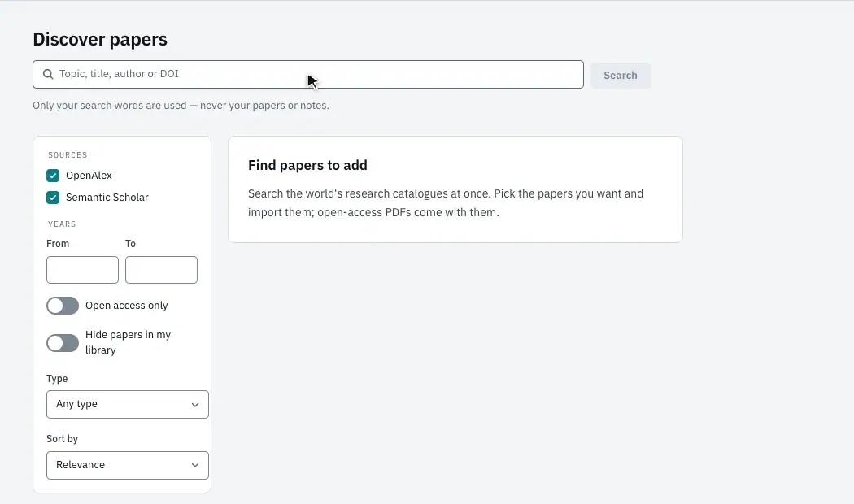Click the SOURCES section label
This screenshot has height=504, width=854.
pos(68,155)
